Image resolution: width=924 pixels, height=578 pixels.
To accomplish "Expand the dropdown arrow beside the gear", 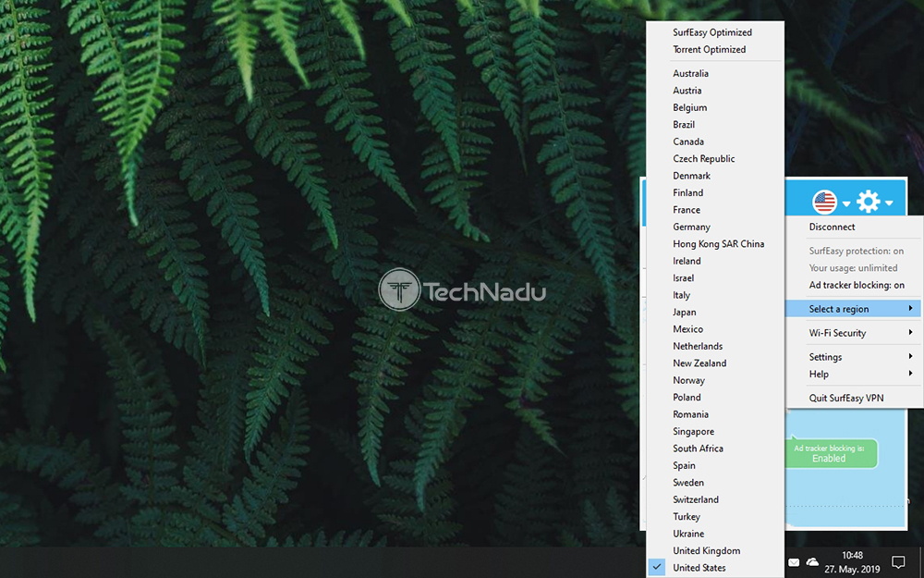I will pos(889,203).
